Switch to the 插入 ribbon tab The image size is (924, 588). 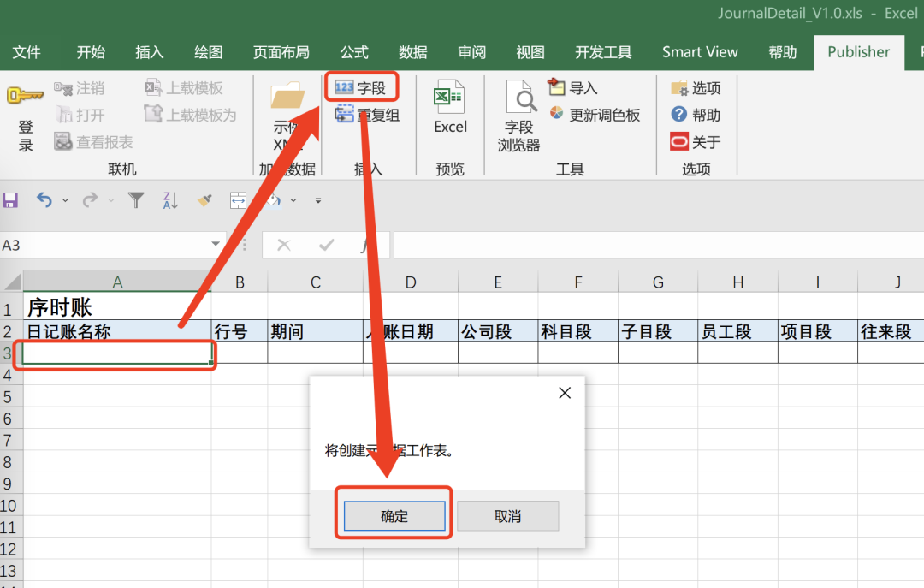149,52
